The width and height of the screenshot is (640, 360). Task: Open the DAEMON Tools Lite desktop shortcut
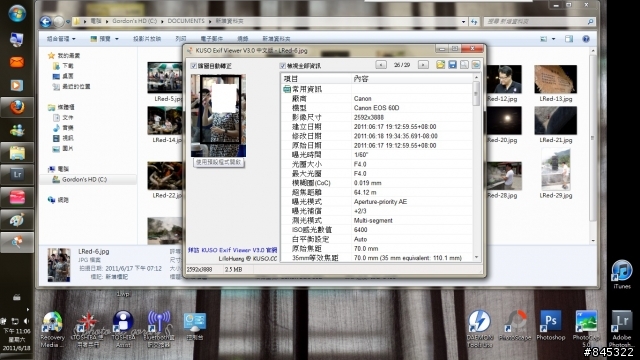(x=479, y=329)
